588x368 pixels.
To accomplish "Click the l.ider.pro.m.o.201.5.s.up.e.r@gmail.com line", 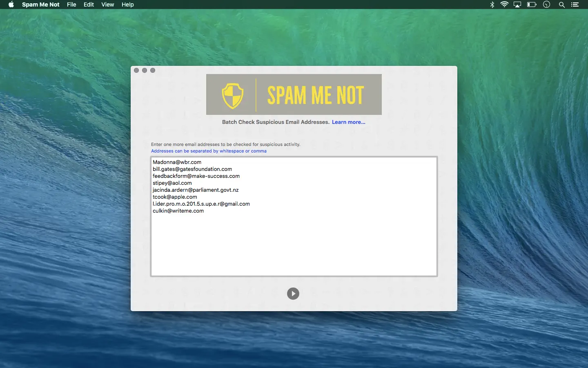I will [201, 204].
